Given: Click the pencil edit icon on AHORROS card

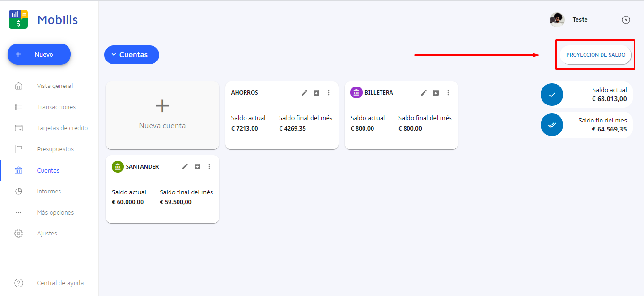Looking at the screenshot, I should coord(305,93).
